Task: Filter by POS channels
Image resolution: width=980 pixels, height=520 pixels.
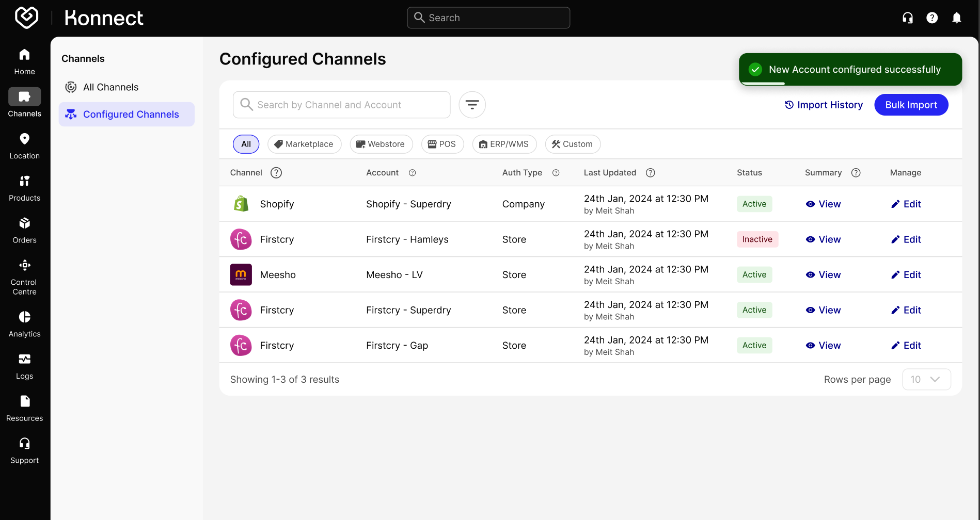Action: (x=442, y=144)
